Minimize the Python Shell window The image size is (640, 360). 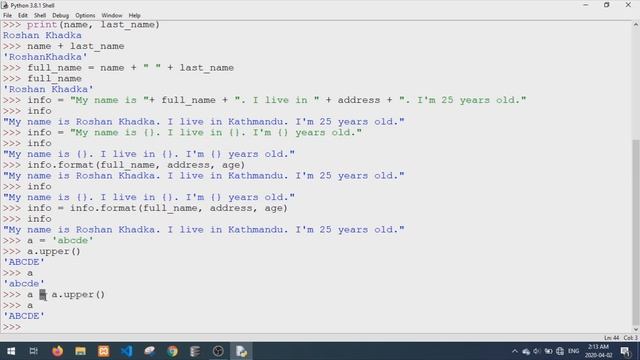pos(586,5)
